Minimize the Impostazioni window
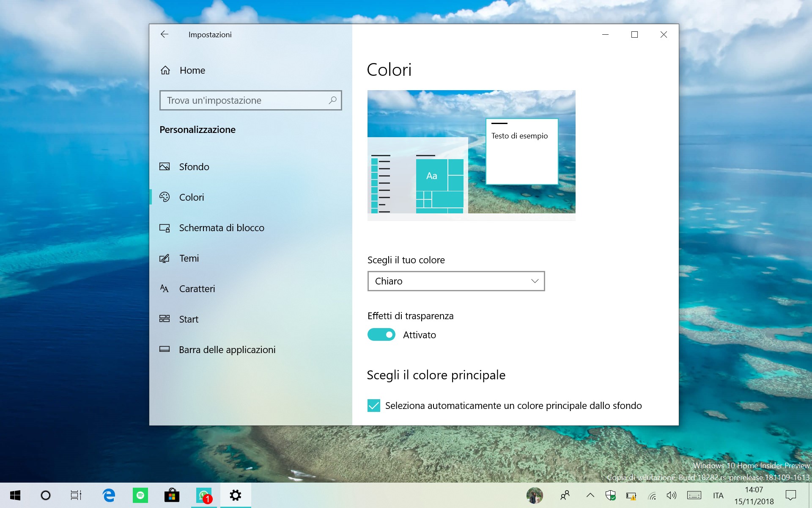Screen dimensions: 812x508 click(x=605, y=35)
